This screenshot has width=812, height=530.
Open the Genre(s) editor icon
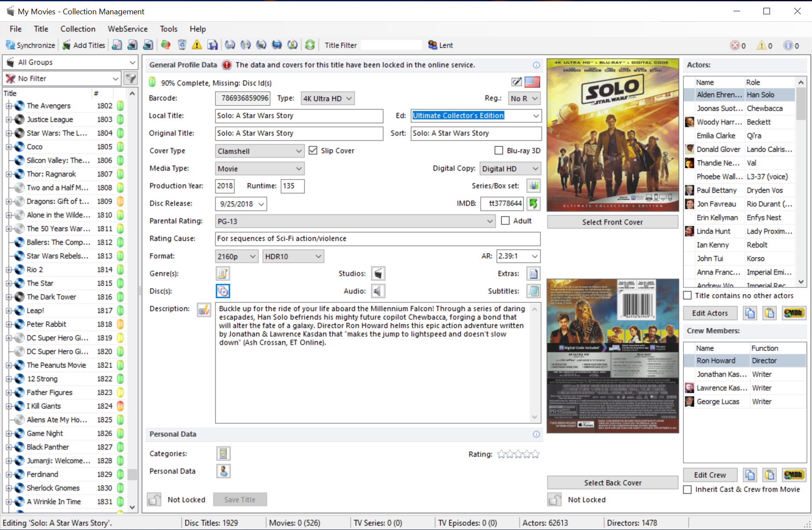(223, 273)
